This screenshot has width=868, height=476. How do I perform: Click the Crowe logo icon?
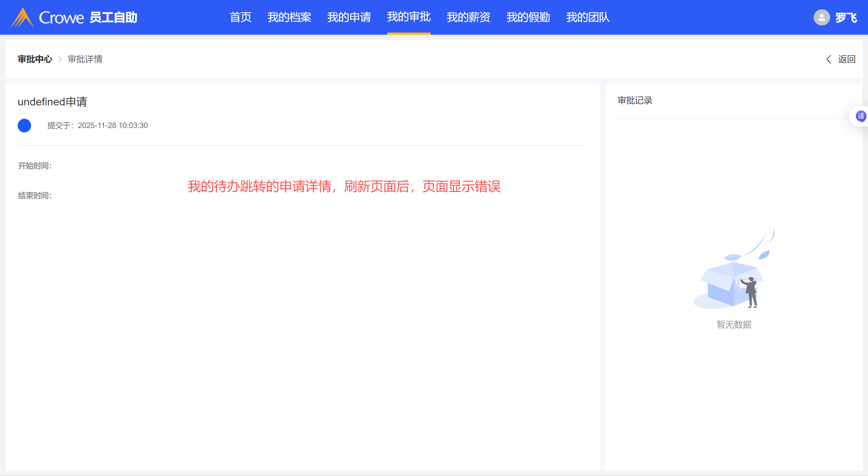[22, 17]
